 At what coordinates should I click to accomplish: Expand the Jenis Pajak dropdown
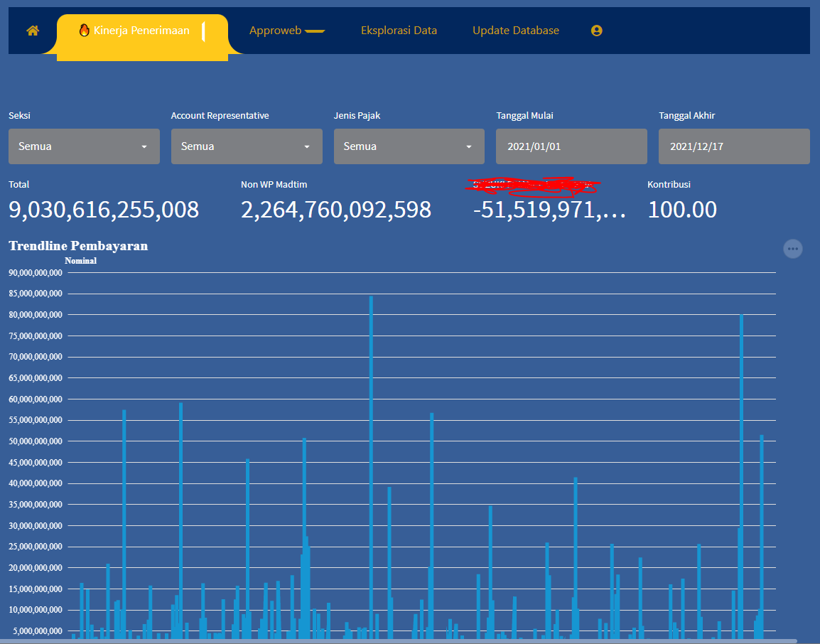(x=409, y=146)
